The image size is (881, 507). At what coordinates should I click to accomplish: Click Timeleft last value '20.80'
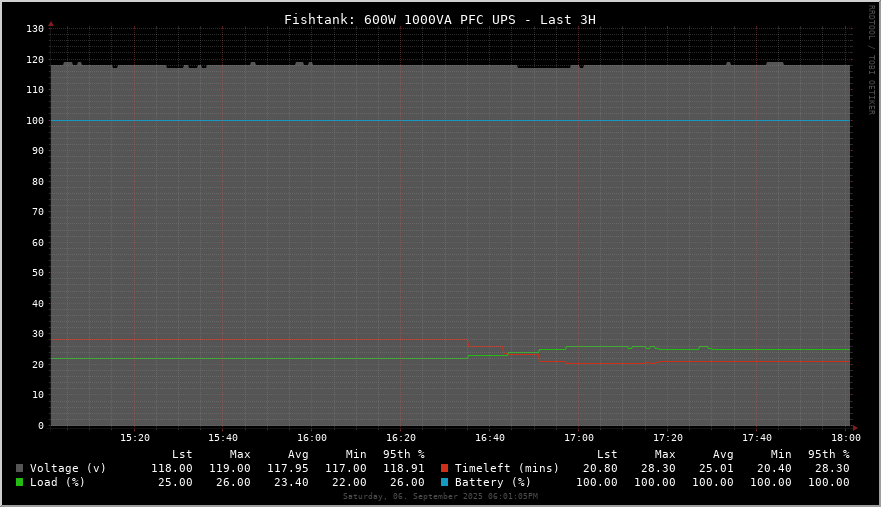(600, 468)
